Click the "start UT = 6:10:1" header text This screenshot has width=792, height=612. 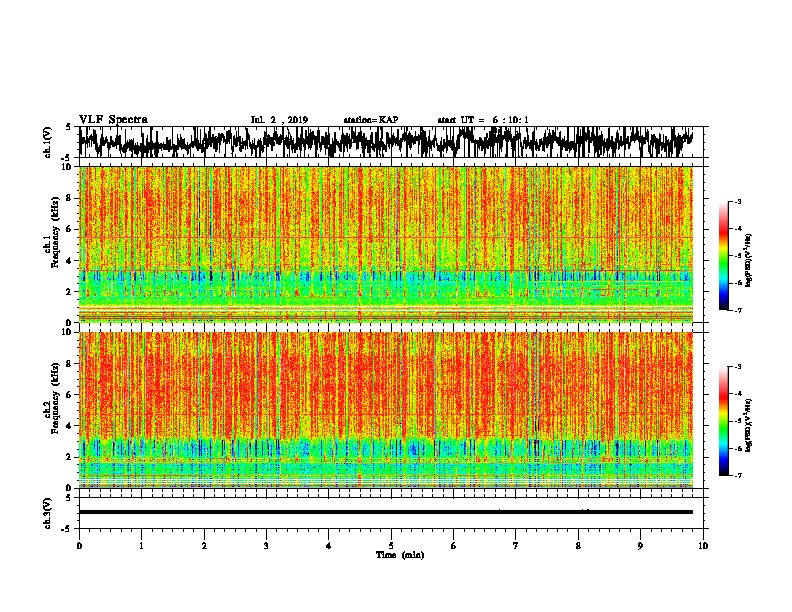483,120
